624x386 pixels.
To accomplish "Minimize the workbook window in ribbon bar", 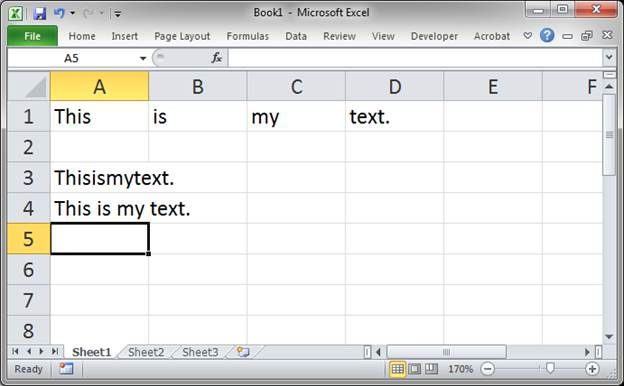I will (x=567, y=36).
